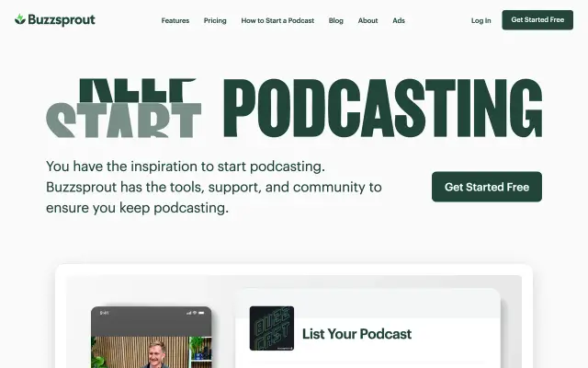Open How to Start a Podcast
This screenshot has width=588, height=368.
277,20
